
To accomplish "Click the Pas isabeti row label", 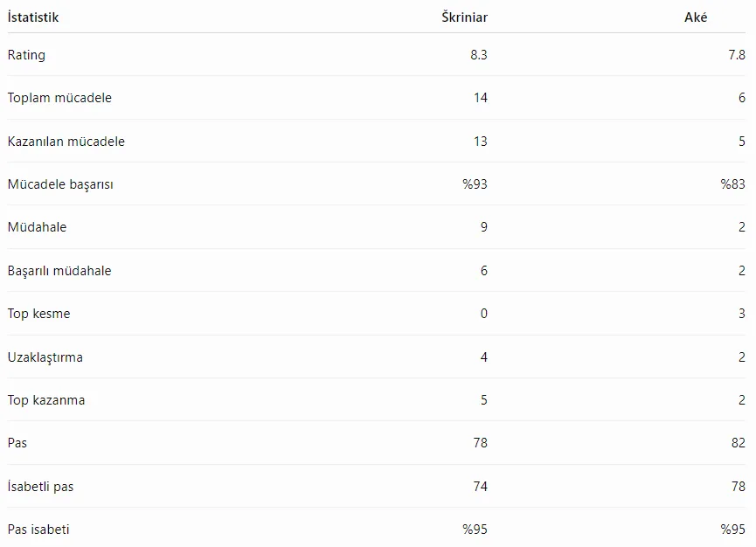I will click(38, 530).
